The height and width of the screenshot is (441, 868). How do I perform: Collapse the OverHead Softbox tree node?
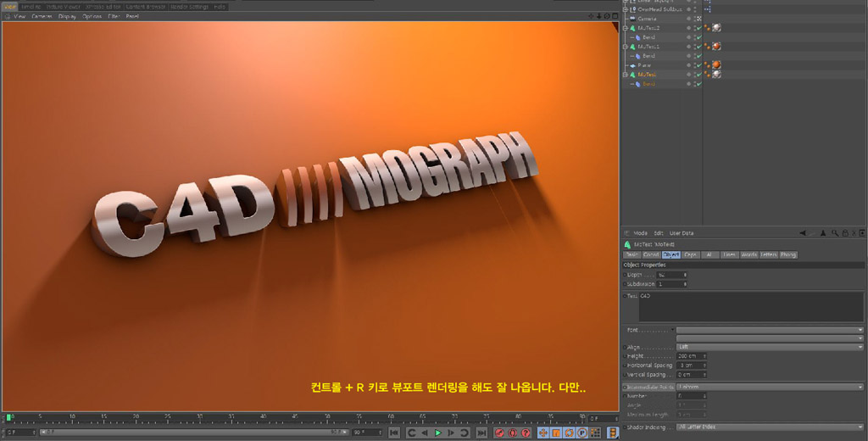[626, 9]
